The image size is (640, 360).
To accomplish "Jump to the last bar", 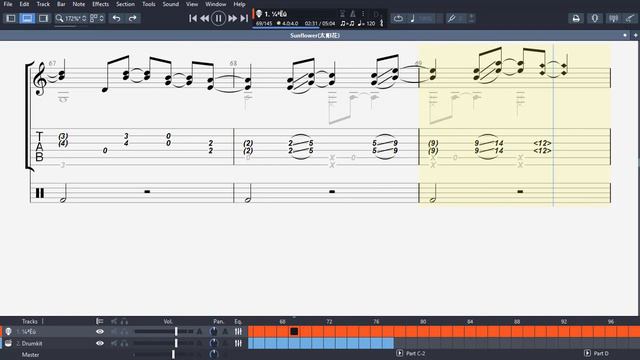I will click(x=244, y=18).
